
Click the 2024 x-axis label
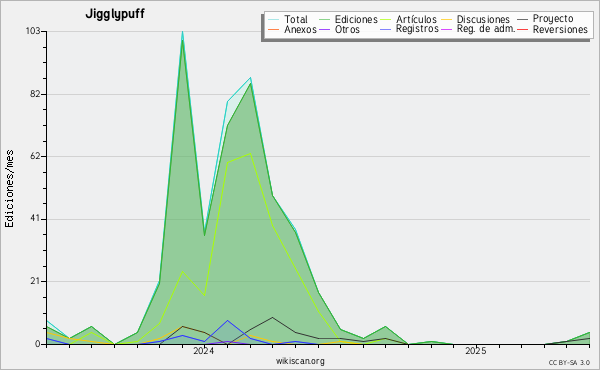pyautogui.click(x=204, y=351)
